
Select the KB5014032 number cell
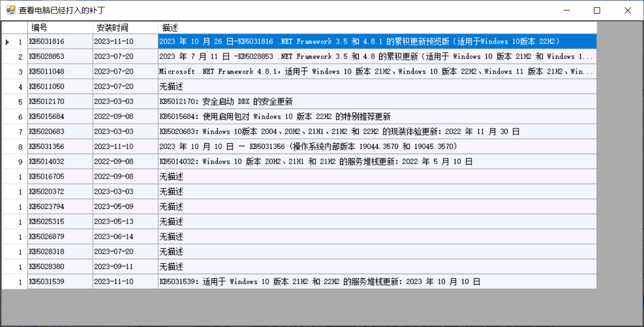click(60, 161)
